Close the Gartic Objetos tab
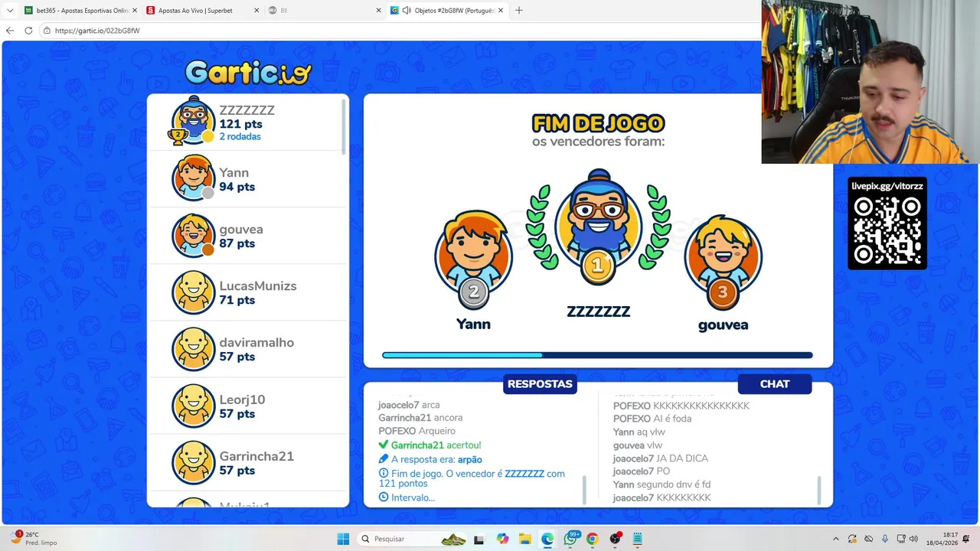Image resolution: width=980 pixels, height=551 pixels. 501,11
